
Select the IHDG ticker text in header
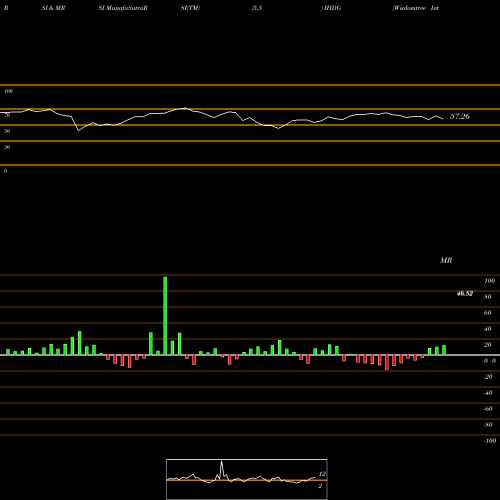tap(332, 8)
